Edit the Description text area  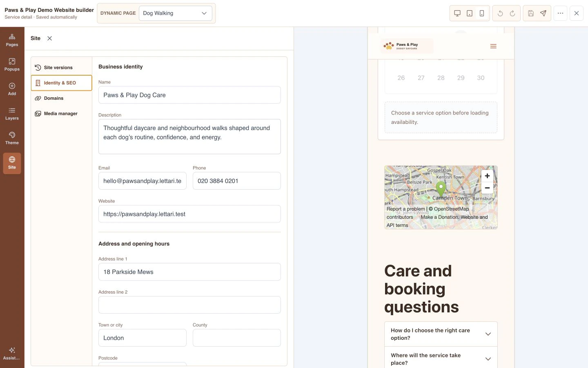(189, 137)
